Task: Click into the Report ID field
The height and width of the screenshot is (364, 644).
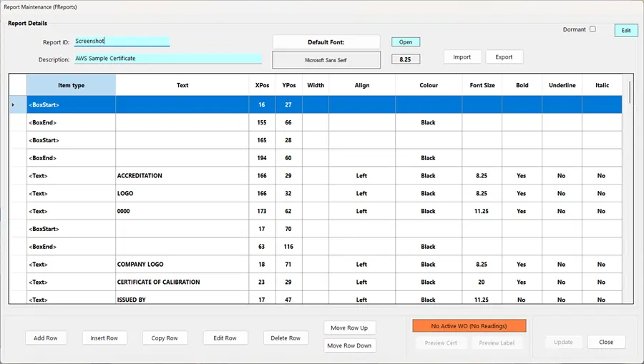Action: click(122, 42)
